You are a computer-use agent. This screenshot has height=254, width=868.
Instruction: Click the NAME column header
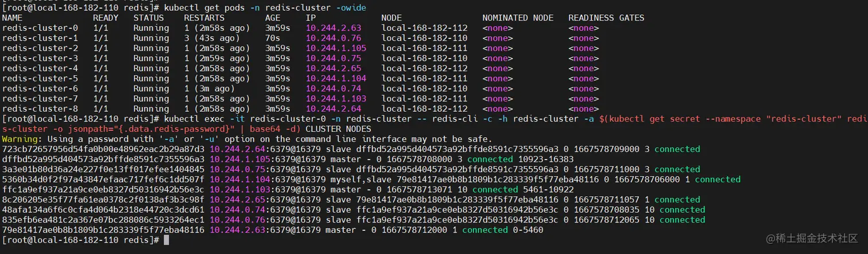click(x=13, y=18)
